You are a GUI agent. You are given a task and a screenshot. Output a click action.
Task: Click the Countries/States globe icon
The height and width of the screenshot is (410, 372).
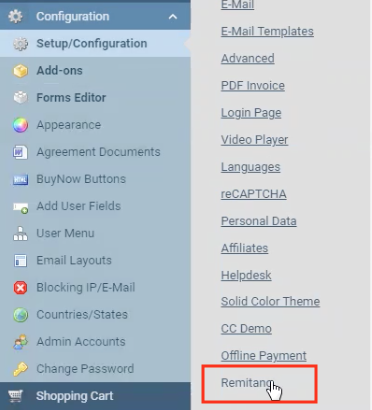[x=20, y=315]
